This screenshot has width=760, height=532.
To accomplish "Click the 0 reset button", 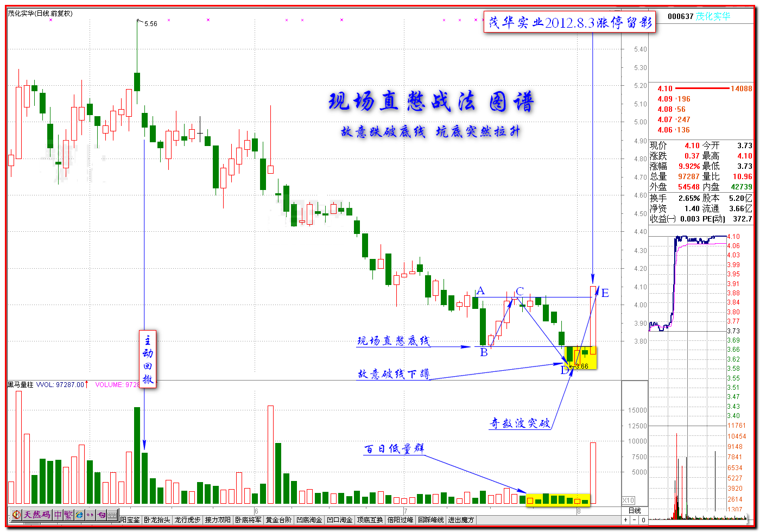I will click(x=643, y=520).
